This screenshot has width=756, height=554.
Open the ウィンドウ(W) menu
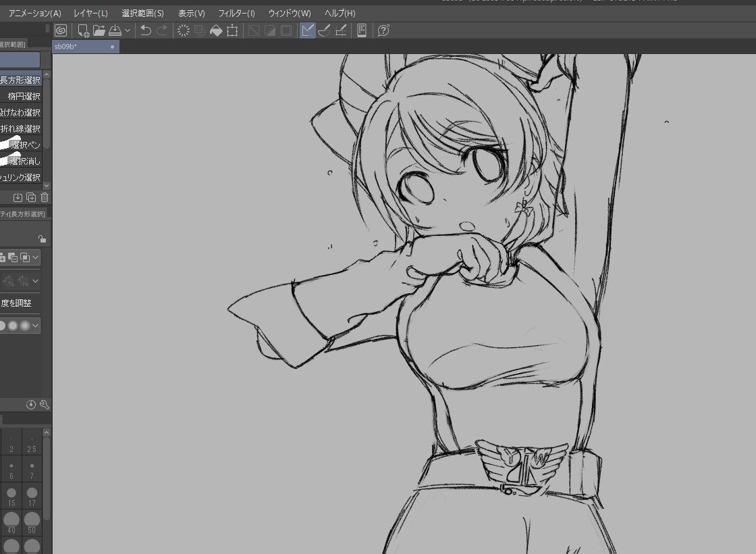tap(290, 13)
